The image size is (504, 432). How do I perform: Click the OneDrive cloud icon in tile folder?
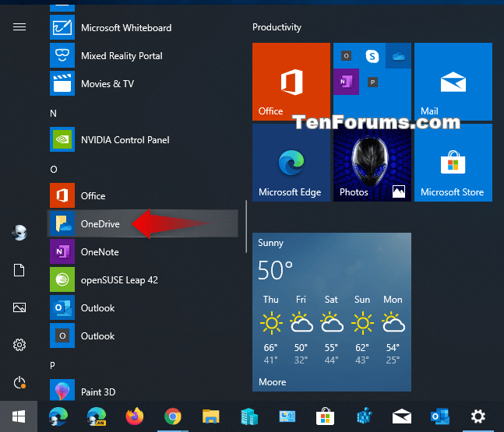(399, 56)
